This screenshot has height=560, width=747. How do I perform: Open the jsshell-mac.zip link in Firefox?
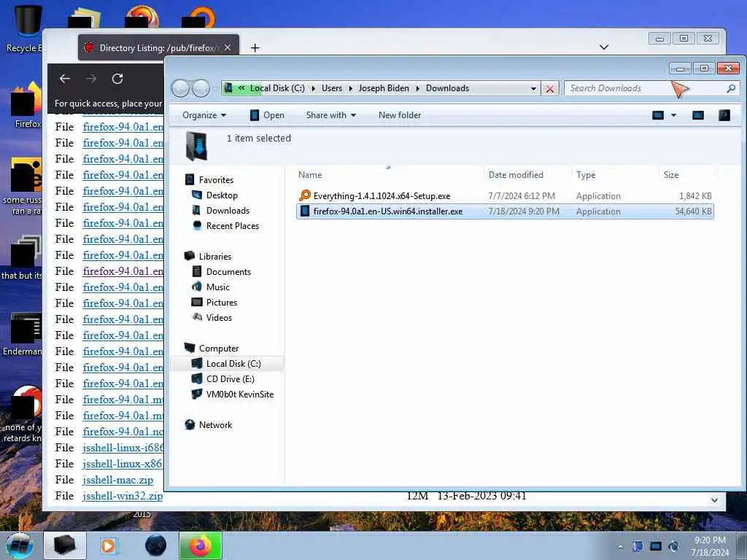tap(117, 480)
